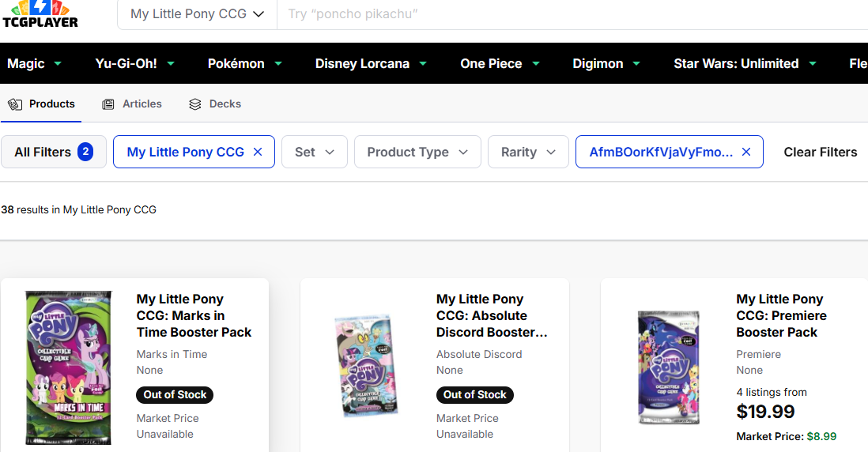Open the Rarity filter dropdown
The height and width of the screenshot is (452, 868).
[x=528, y=152]
